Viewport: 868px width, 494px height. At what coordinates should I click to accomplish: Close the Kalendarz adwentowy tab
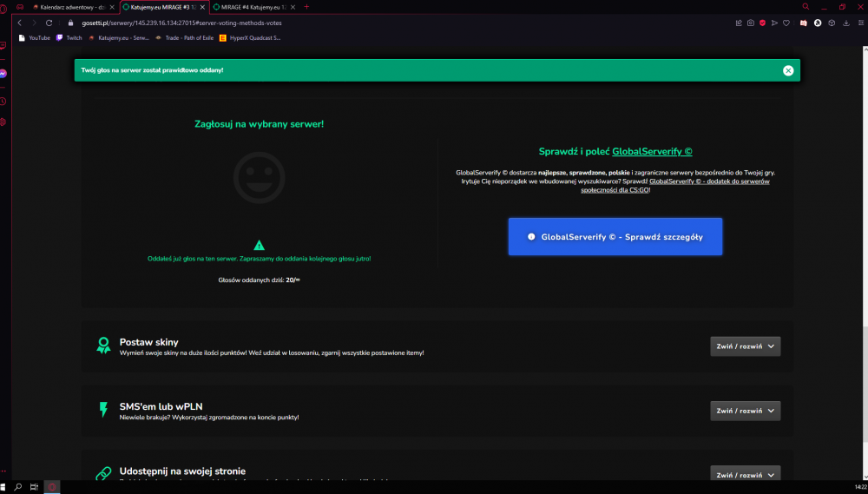(112, 7)
